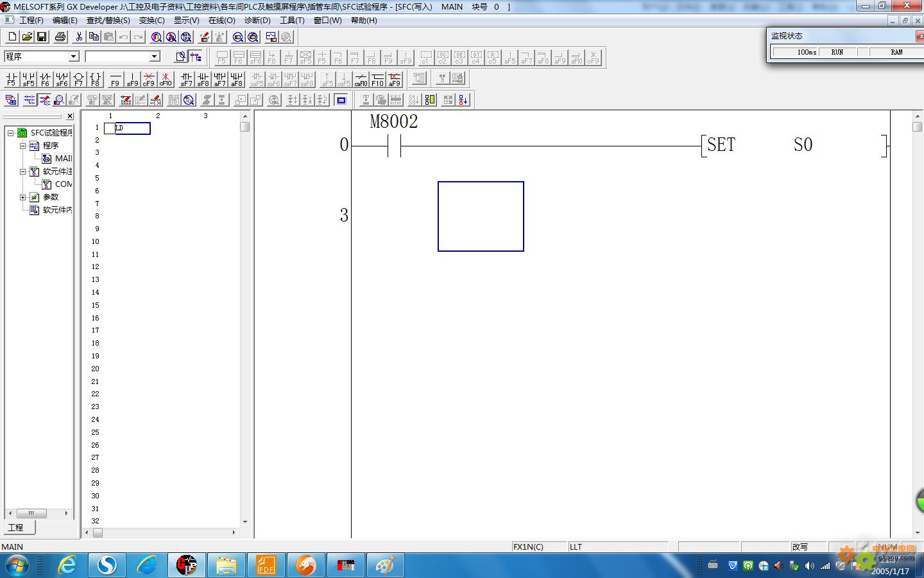Screen dimensions: 924x578
Task: Open File Explorer folder on taskbar
Action: point(226,565)
